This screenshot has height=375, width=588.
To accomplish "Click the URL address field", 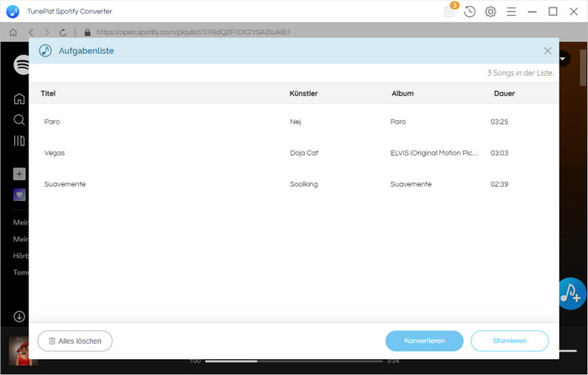I will pos(193,32).
